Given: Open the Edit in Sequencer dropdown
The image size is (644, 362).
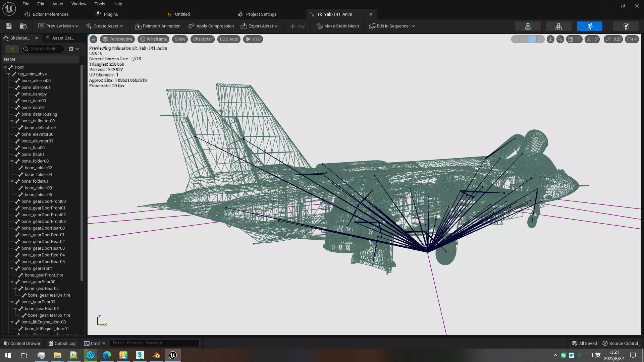Looking at the screenshot, I should [392, 26].
